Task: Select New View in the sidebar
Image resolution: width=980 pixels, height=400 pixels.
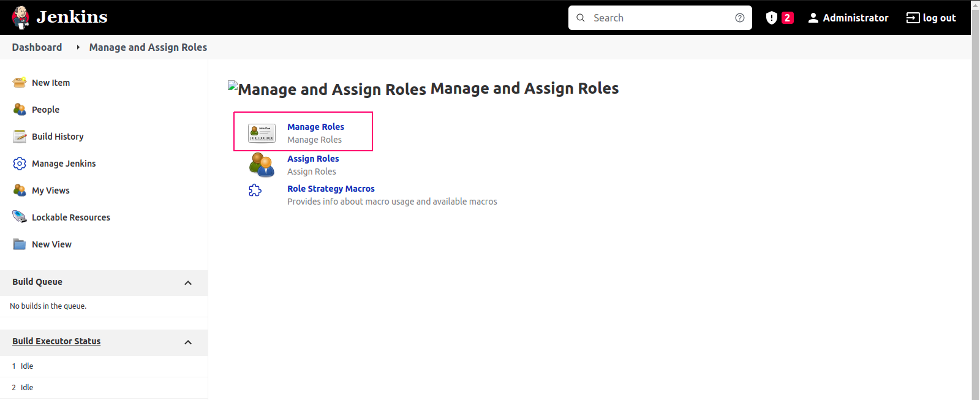Action: [x=51, y=244]
